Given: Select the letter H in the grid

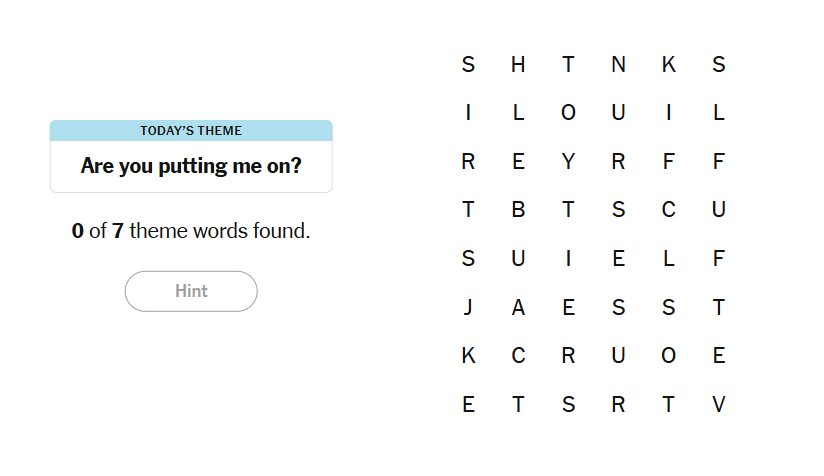Looking at the screenshot, I should coord(518,65).
